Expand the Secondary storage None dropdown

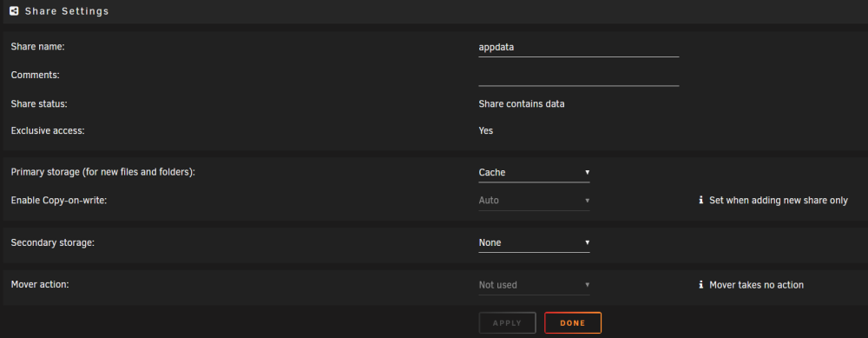[534, 242]
